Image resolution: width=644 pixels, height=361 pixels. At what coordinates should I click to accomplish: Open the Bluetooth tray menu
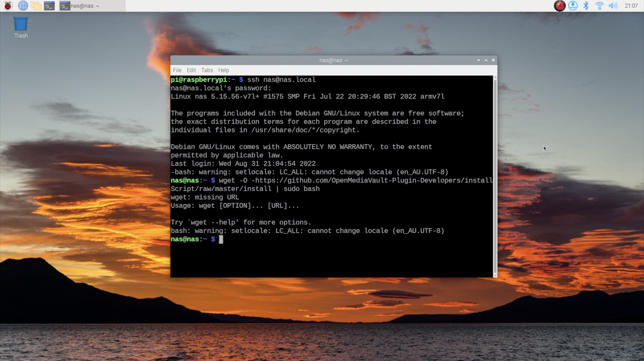pyautogui.click(x=586, y=6)
